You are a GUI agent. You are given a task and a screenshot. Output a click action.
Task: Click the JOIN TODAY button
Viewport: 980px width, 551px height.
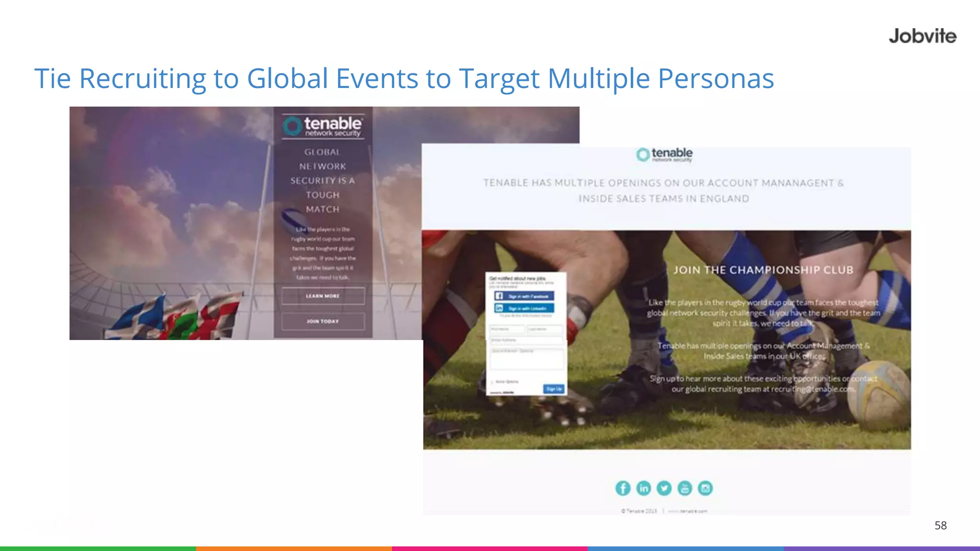(323, 321)
